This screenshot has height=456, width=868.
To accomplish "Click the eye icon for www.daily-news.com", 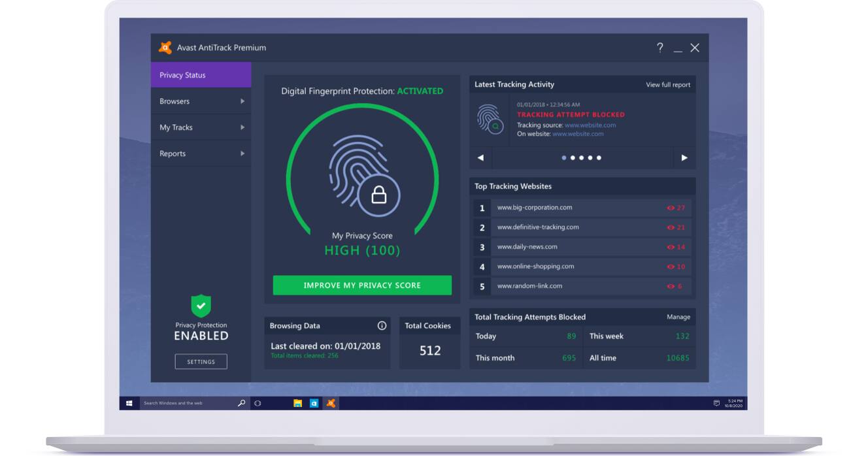I will (x=671, y=247).
